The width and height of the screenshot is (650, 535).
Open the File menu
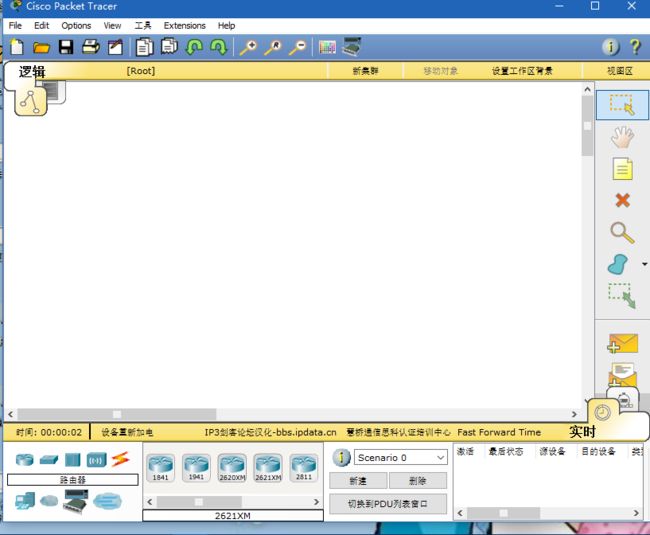[15, 26]
